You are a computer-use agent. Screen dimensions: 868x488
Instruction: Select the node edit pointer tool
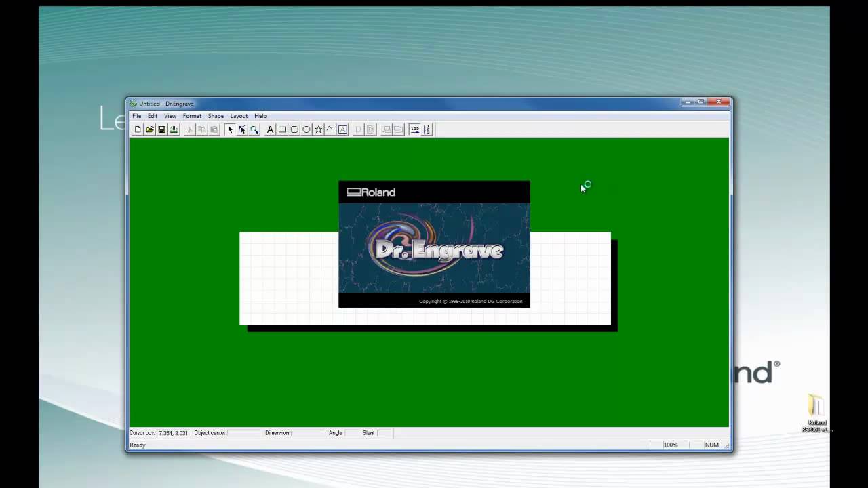click(x=241, y=129)
